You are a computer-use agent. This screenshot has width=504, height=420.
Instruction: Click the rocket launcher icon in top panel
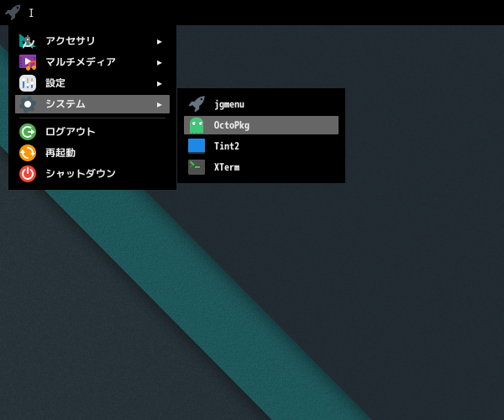pos(13,13)
